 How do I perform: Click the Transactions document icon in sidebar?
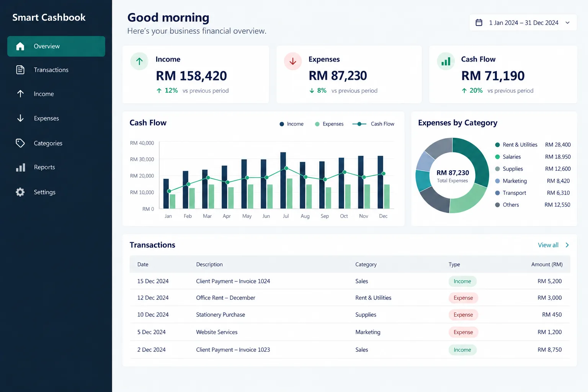20,70
